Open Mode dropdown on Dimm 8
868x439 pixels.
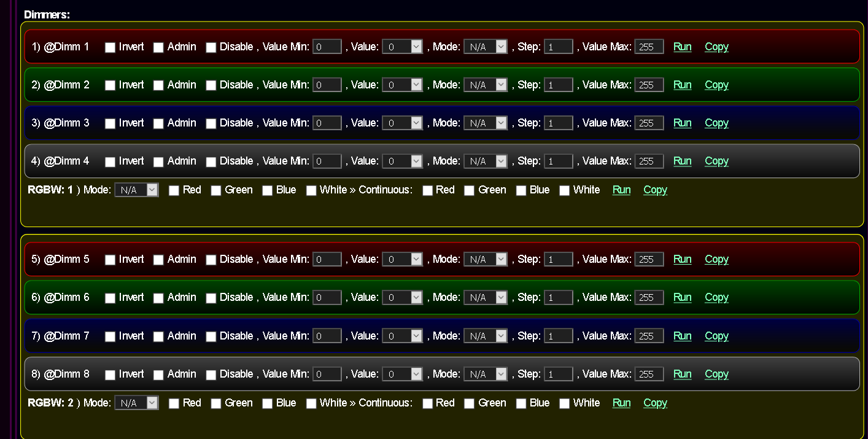pyautogui.click(x=486, y=374)
